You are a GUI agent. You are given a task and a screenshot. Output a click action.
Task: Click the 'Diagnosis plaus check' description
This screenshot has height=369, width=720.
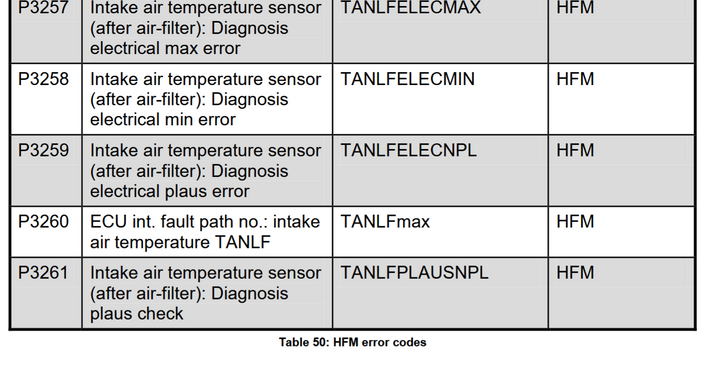point(206,293)
